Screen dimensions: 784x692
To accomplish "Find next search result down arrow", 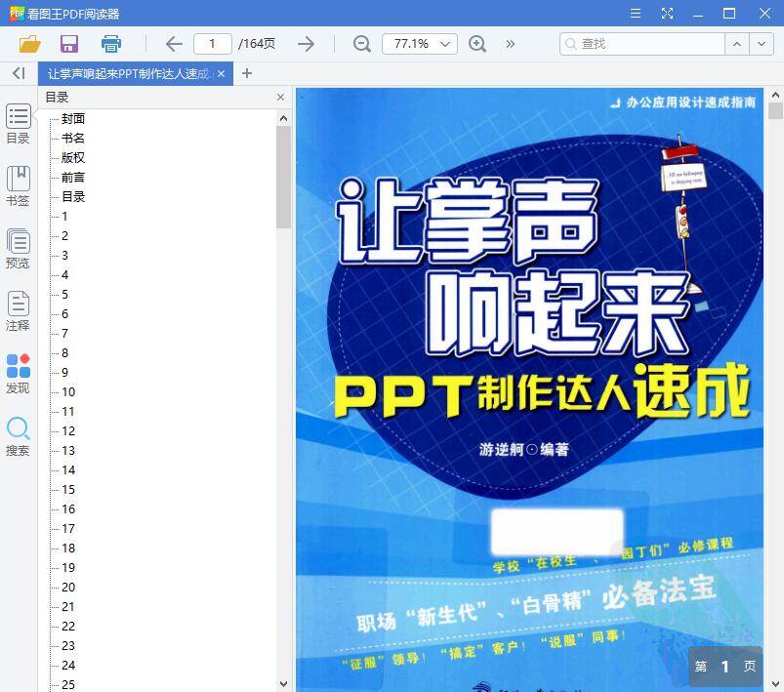I will click(761, 44).
